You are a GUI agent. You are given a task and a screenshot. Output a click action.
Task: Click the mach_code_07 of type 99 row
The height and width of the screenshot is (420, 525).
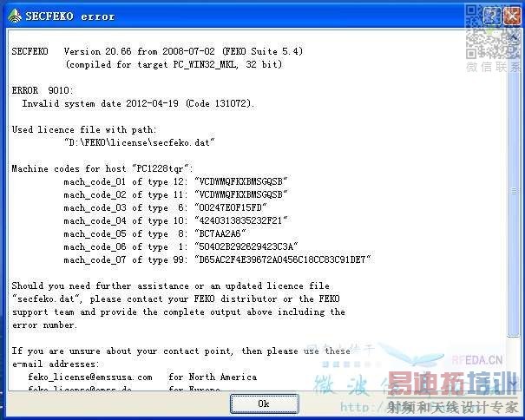click(x=217, y=260)
